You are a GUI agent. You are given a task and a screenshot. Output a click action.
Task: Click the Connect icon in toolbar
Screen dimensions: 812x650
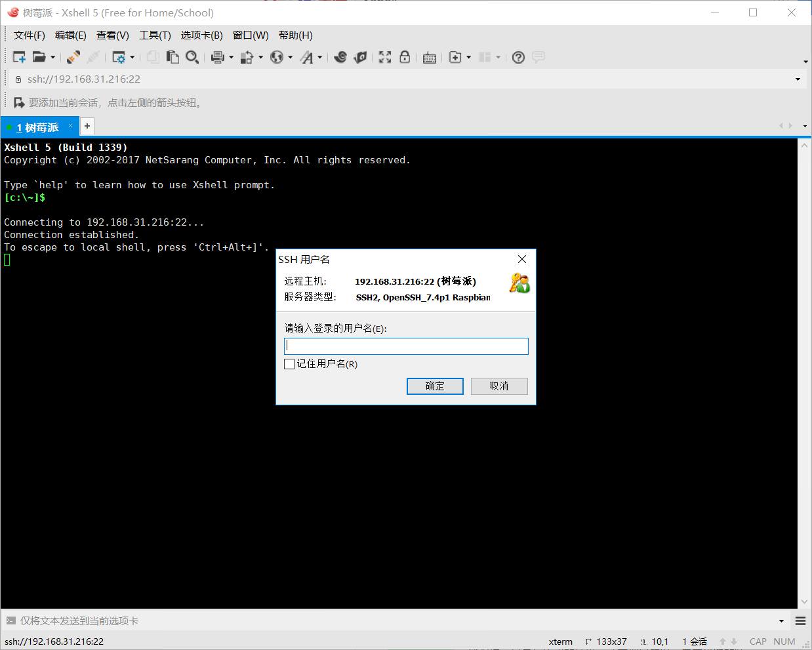coord(73,57)
